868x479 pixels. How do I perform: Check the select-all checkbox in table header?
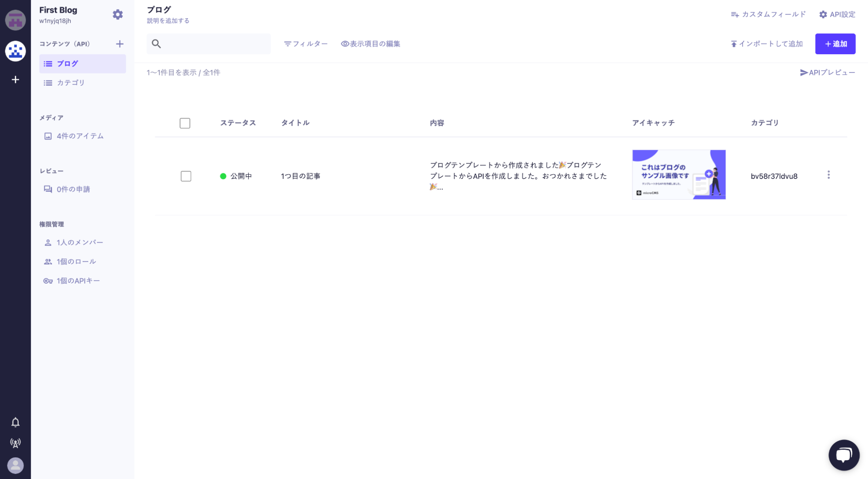click(x=185, y=123)
